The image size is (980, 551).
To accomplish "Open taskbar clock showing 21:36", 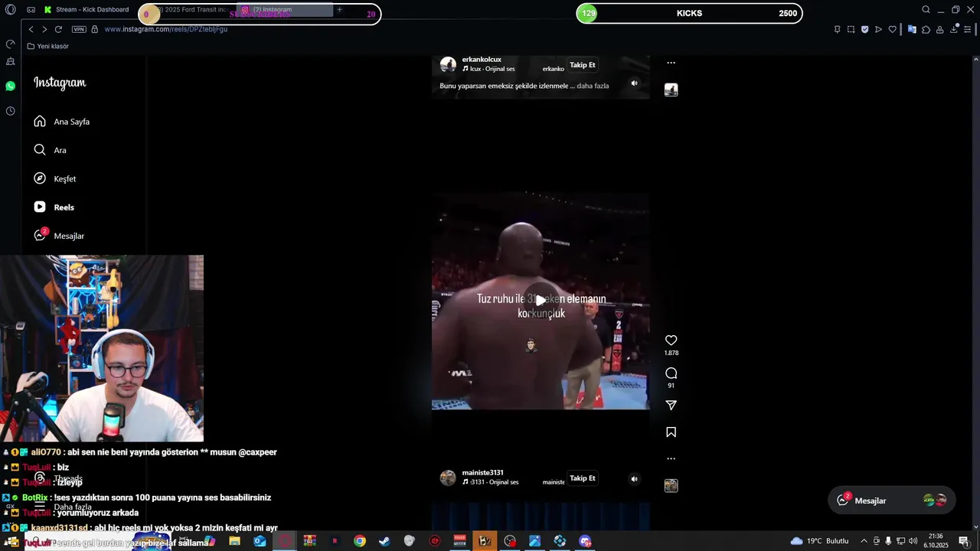I will [x=936, y=541].
